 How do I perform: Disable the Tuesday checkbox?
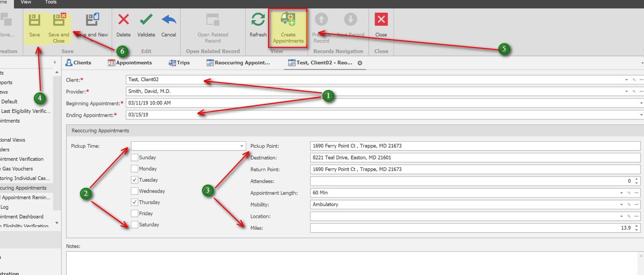135,179
